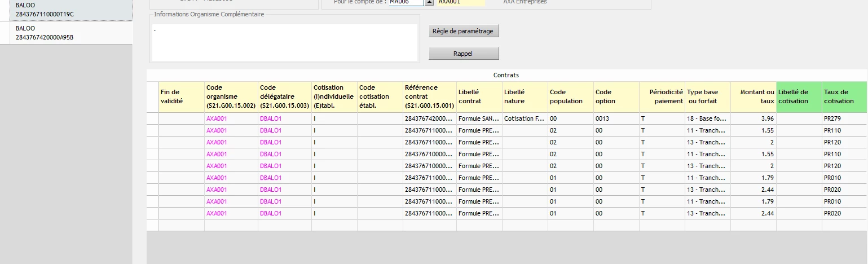Screen dimensions: 868x264
Task: Click inside the Informations Organisme Complémentaire text box
Action: coord(285,42)
